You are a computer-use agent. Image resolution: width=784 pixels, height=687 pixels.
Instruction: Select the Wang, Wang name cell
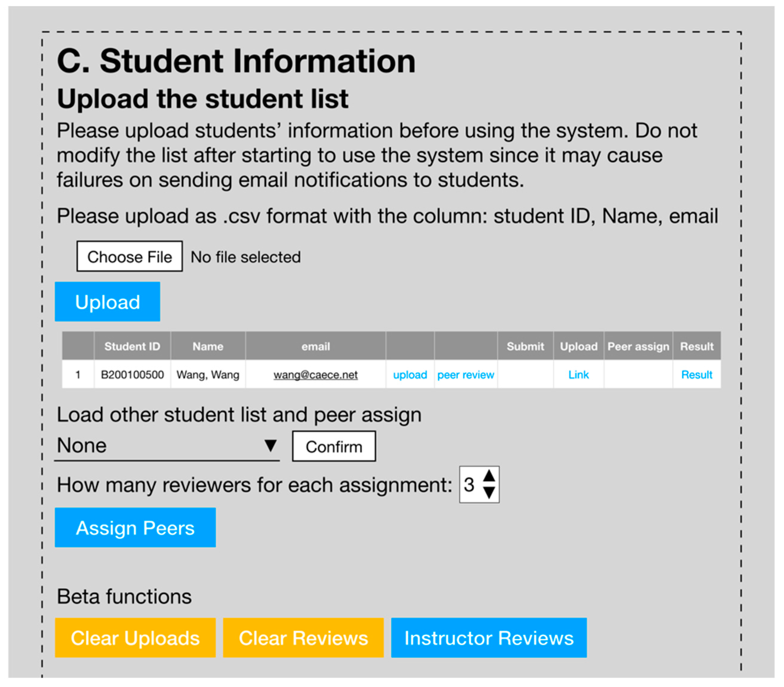point(208,375)
